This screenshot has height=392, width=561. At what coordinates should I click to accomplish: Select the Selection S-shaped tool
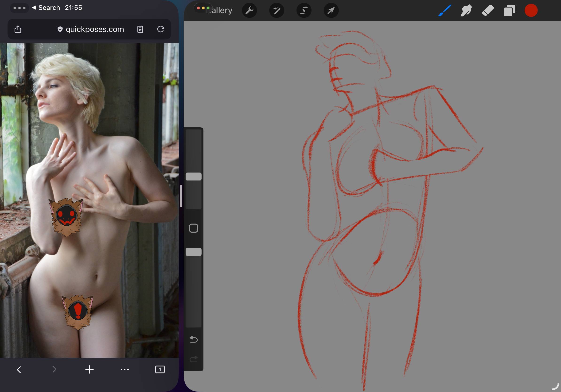[x=304, y=11]
